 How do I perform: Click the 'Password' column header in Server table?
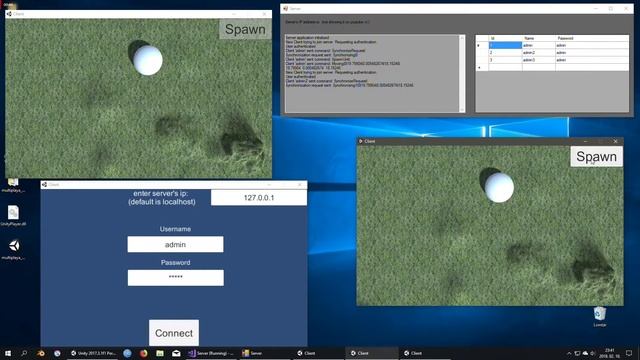[x=592, y=38]
